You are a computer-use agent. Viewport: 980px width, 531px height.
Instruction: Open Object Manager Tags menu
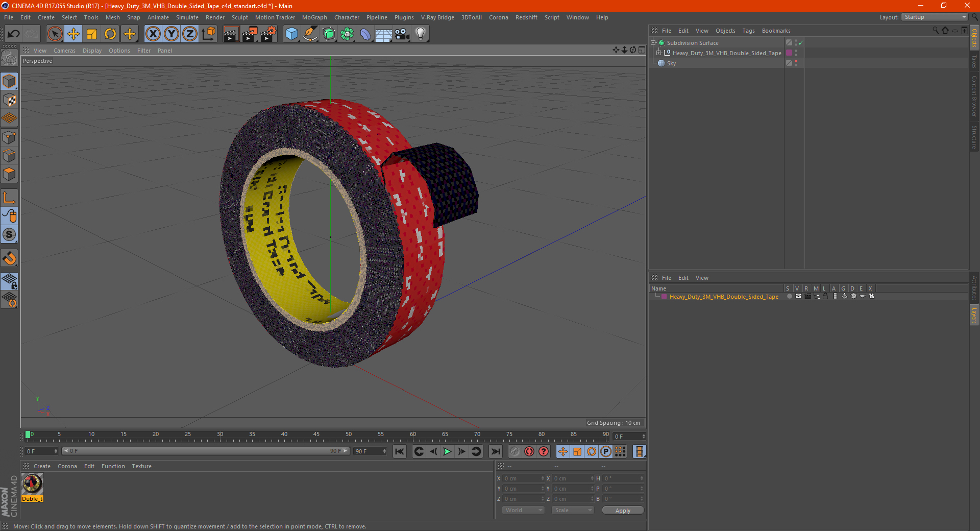pos(748,31)
